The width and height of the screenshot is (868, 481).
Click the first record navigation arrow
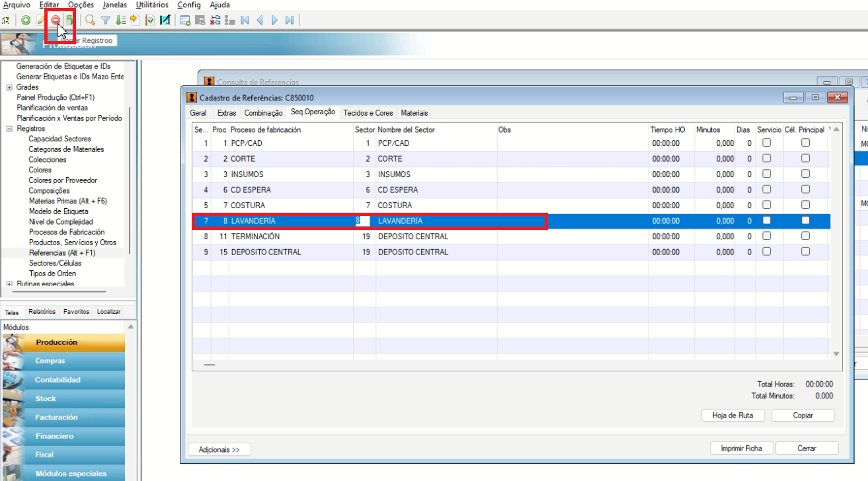point(245,20)
